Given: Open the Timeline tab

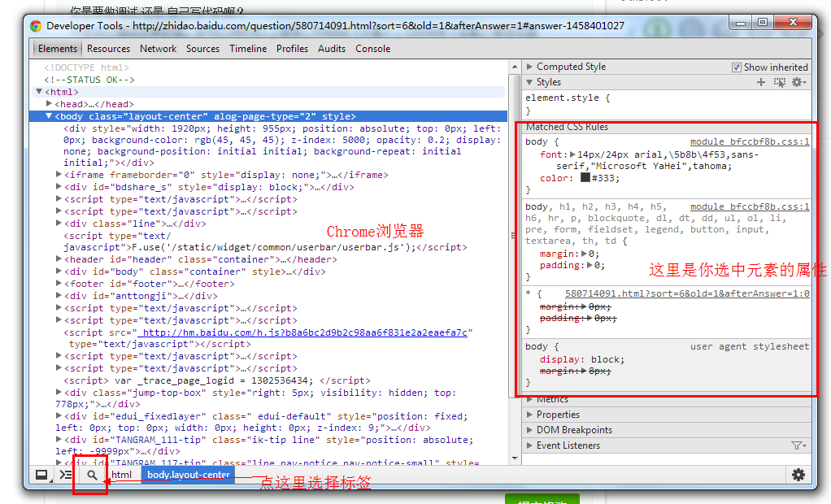Looking at the screenshot, I should [x=248, y=49].
